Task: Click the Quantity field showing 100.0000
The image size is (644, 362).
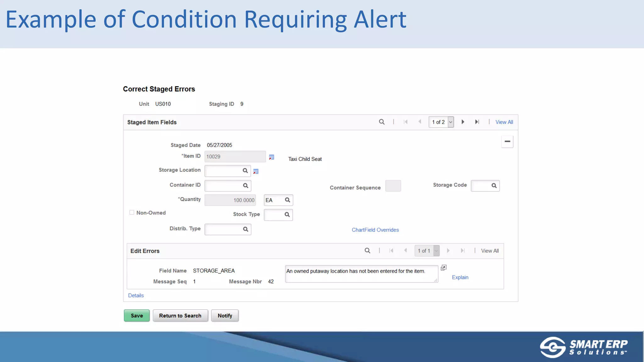Action: (230, 200)
